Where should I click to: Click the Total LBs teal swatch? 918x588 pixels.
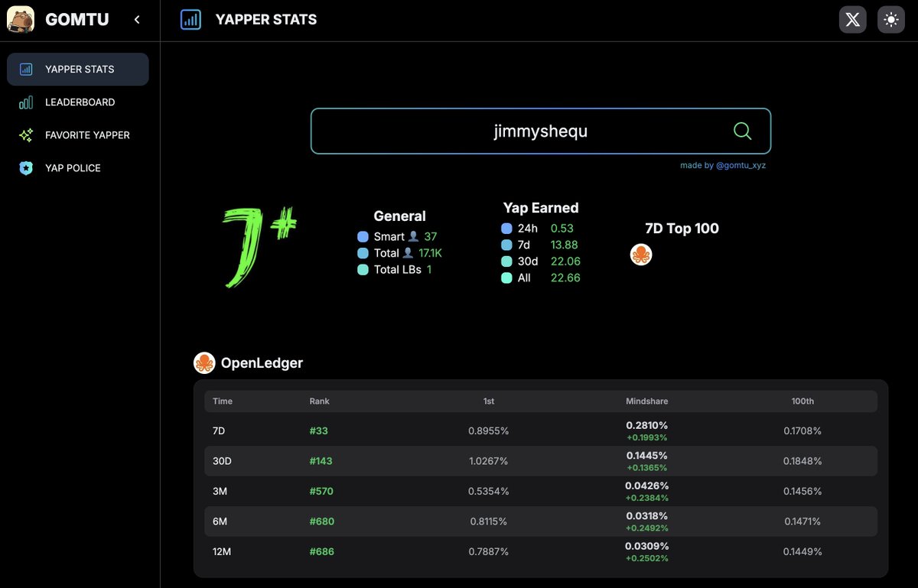(363, 270)
